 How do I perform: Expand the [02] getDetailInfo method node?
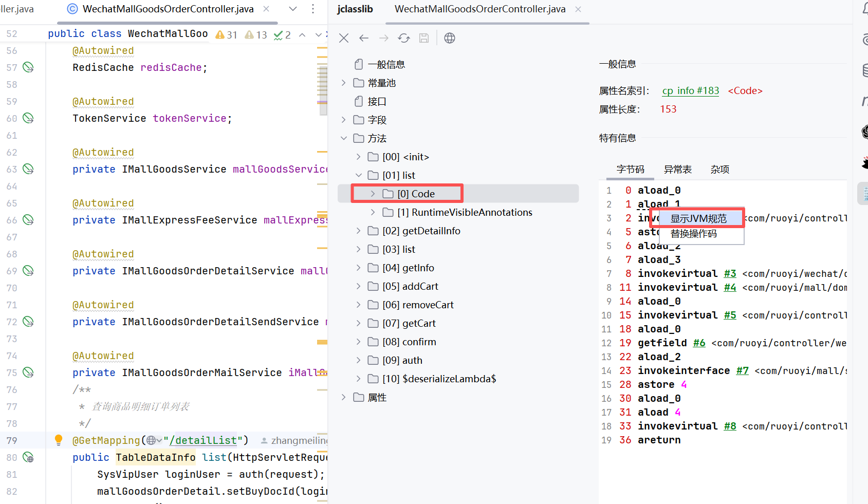pos(359,231)
